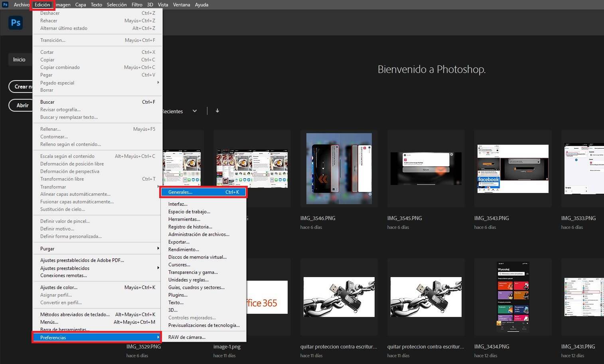Screen dimensions: 604x364
Task: Open the Archivo menu
Action: tap(22, 5)
